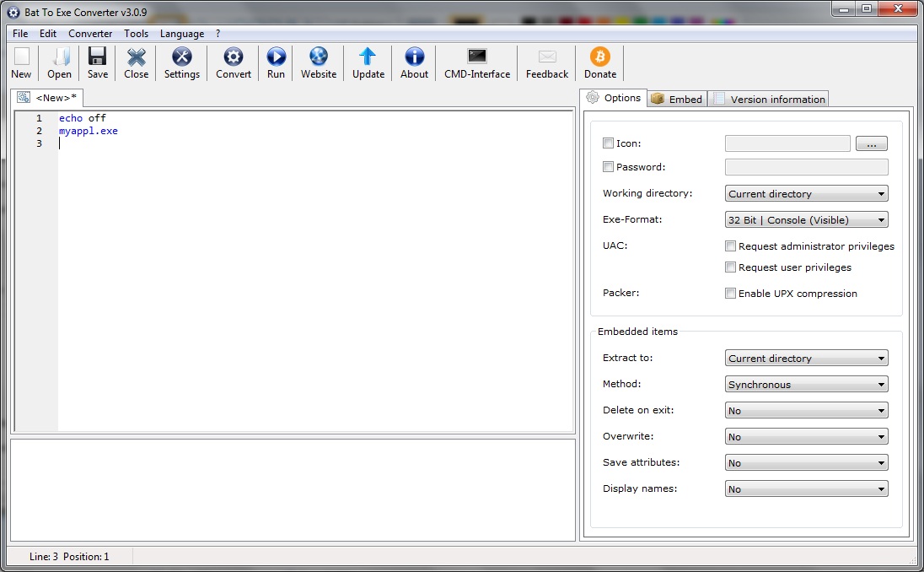
Task: Run the batch script with Run icon
Action: click(276, 57)
